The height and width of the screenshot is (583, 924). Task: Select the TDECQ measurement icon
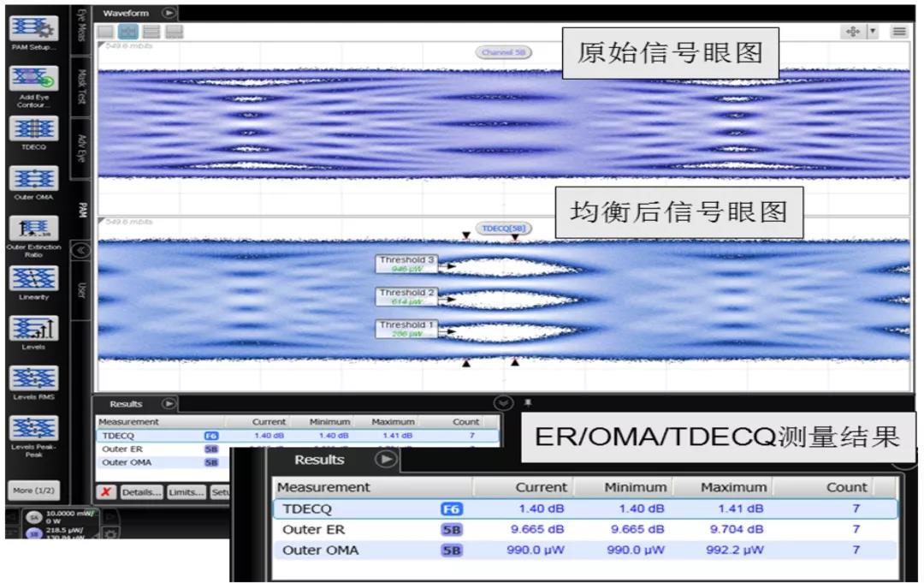[x=33, y=129]
